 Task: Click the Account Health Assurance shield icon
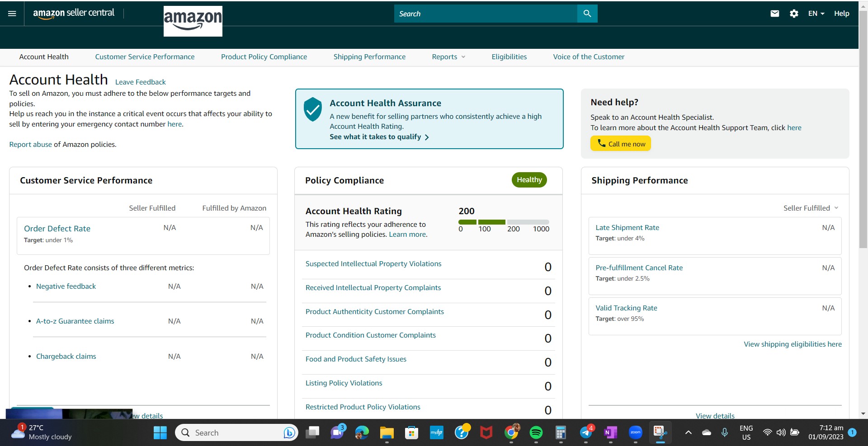coord(312,109)
